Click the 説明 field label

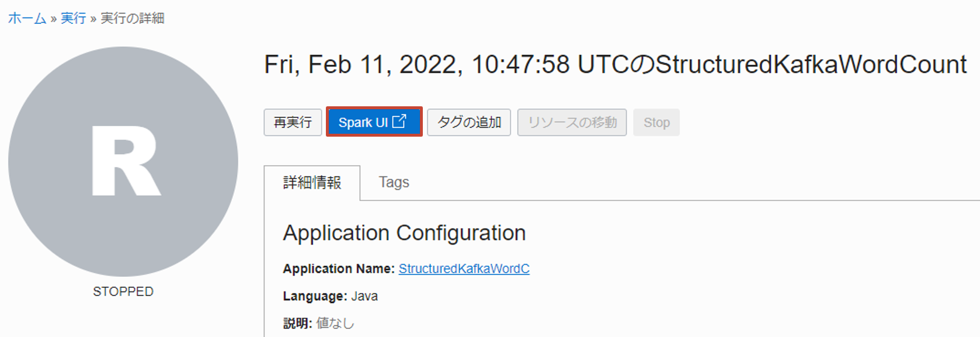pos(297,324)
